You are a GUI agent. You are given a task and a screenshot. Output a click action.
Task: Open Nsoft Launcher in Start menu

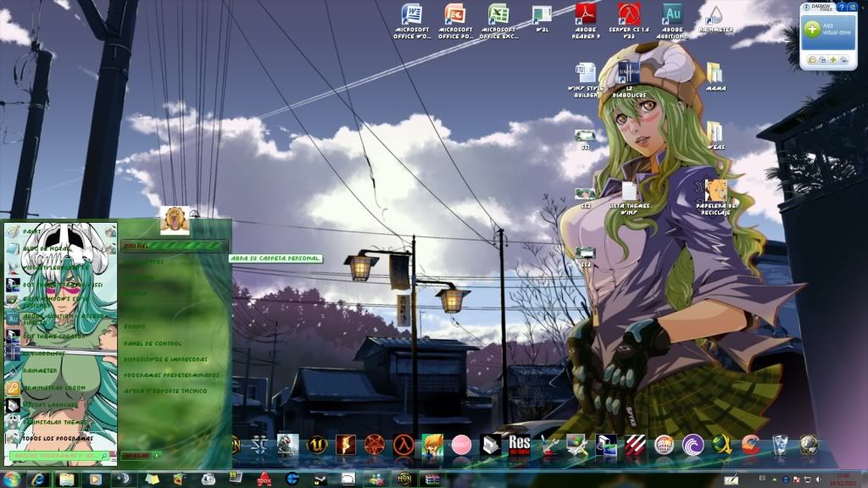coord(61,405)
